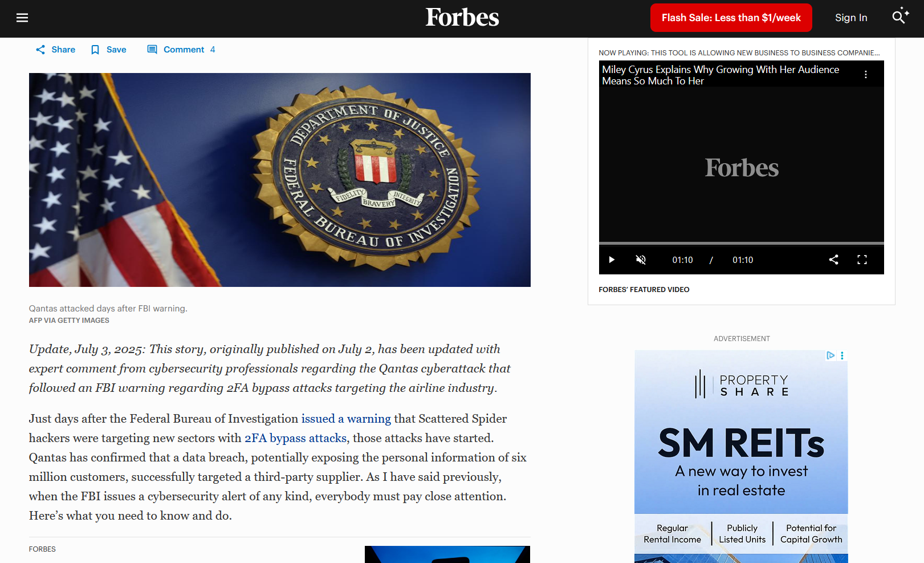This screenshot has width=924, height=563.
Task: Click the NOW PLAYING headline text
Action: click(x=739, y=53)
